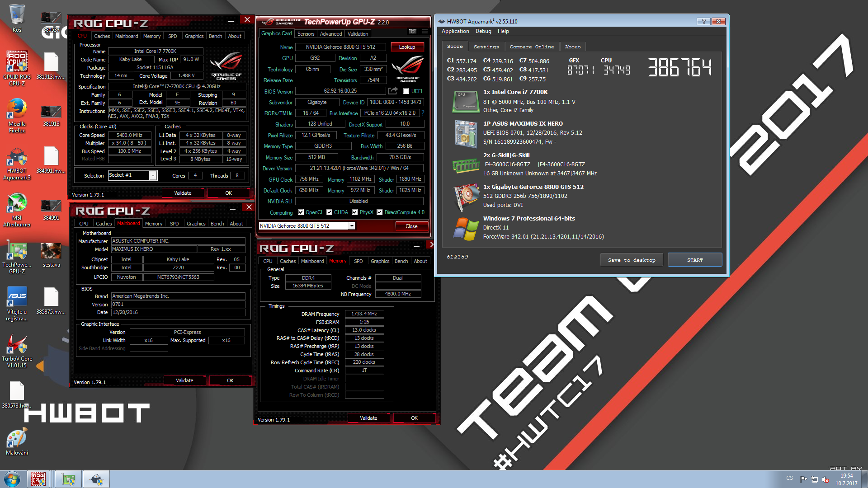Open the ASUS registration shortcut
868x488 pixels.
pos(17,304)
